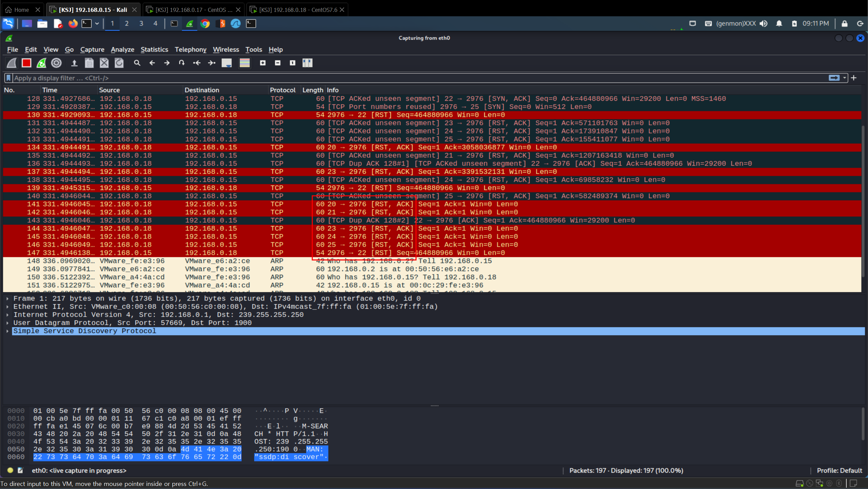Toggle volume speaker icon in panel
This screenshot has width=868, height=489.
[764, 23]
